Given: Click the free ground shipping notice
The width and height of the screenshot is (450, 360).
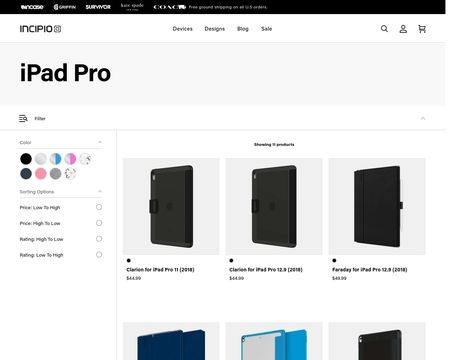Looking at the screenshot, I should click(x=228, y=7).
